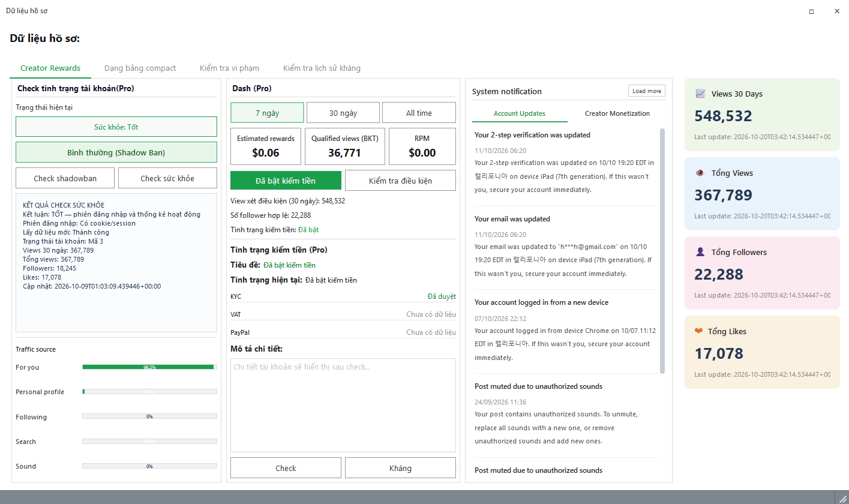This screenshot has height=504, width=849.
Task: Open the Dạng bảng compact tab
Action: point(140,68)
